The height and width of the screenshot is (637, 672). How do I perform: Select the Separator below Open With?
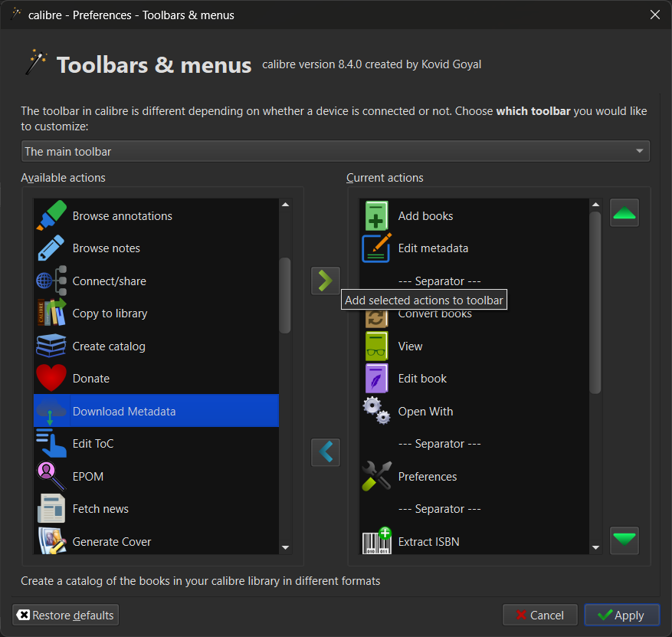tap(474, 443)
